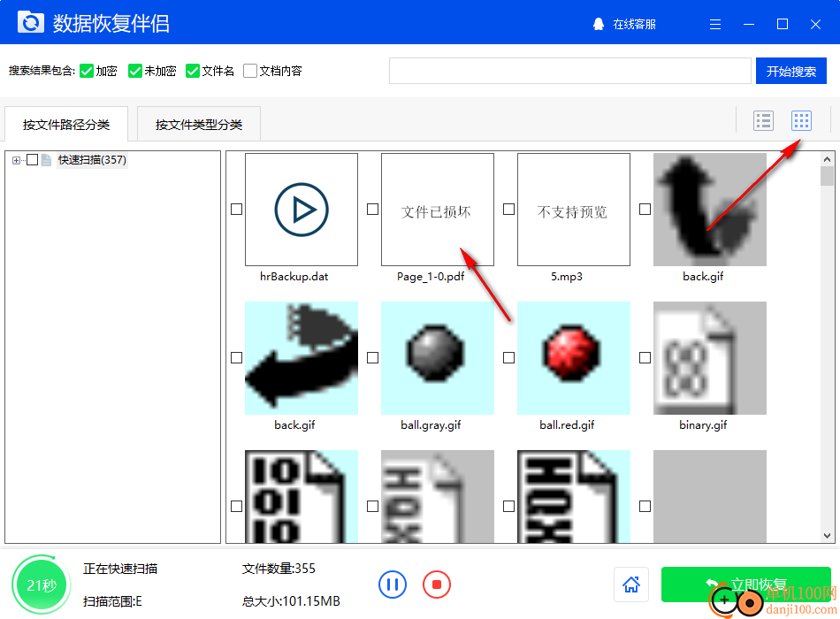
Task: Expand the 快速扫描(357) tree node
Action: pyautogui.click(x=16, y=160)
